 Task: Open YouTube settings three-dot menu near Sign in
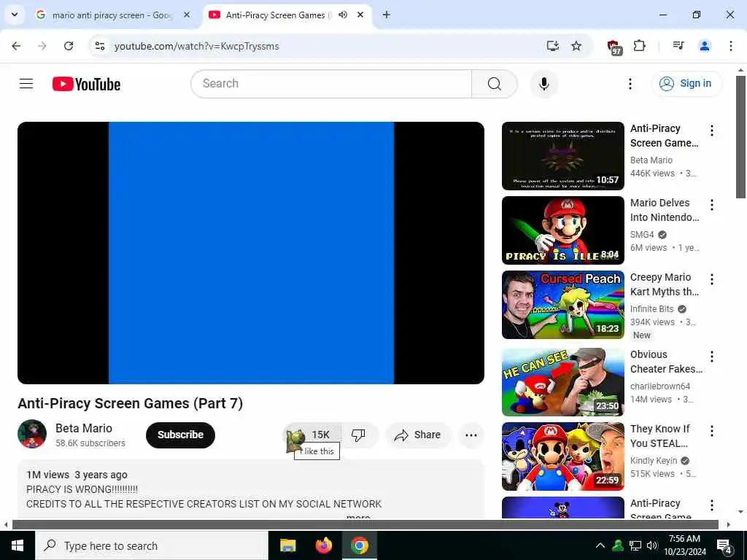coord(630,84)
